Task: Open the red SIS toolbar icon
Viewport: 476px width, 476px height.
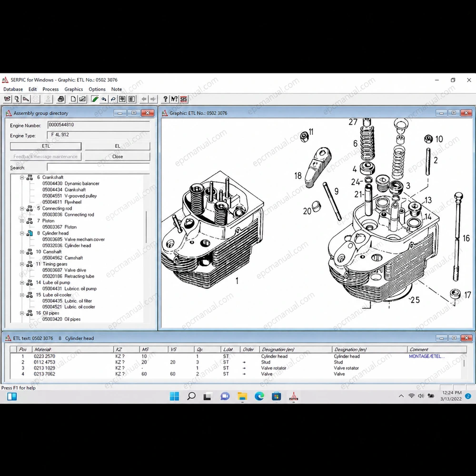Action: [x=184, y=99]
